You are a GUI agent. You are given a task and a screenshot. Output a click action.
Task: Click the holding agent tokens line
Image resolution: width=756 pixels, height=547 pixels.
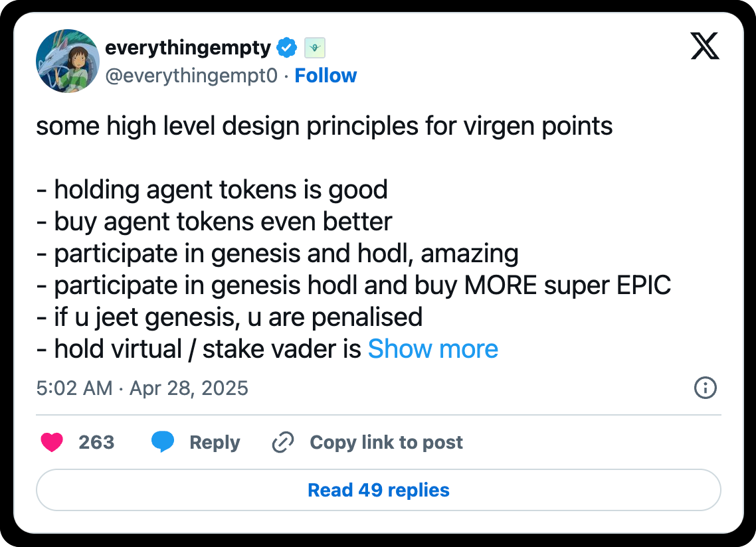[212, 190]
